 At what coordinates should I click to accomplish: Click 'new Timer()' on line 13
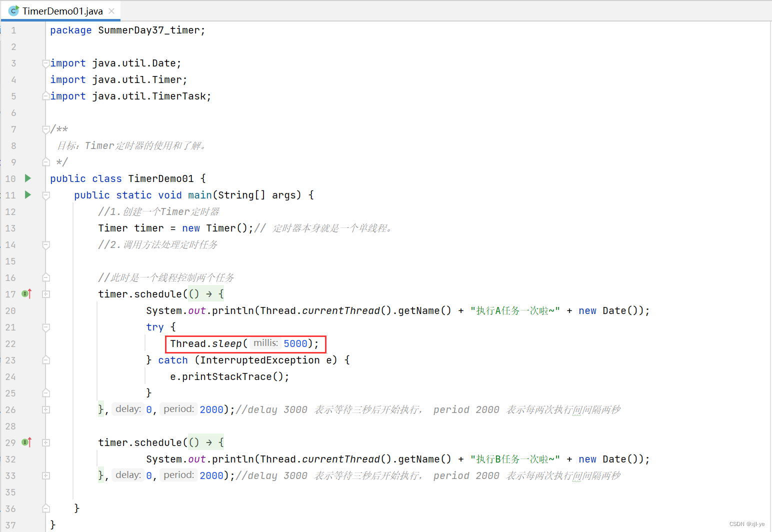point(214,228)
